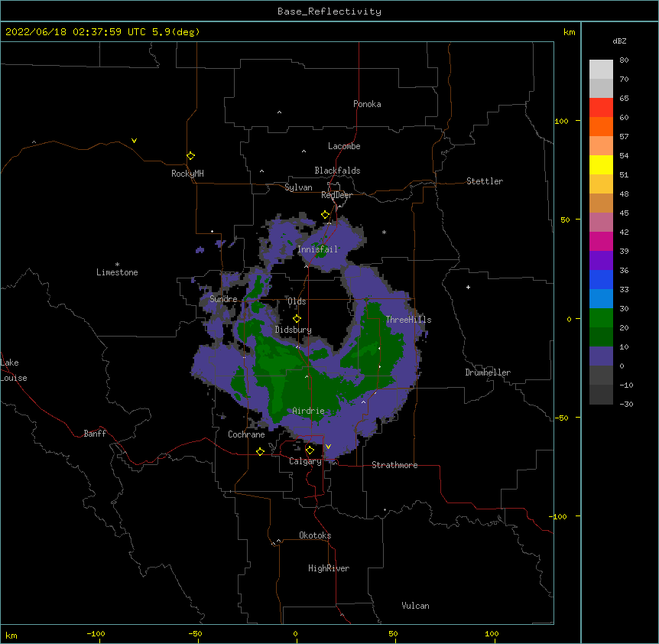Pick the magenta 39-42 dBZ legend swatch
659x644 pixels.
[601, 241]
